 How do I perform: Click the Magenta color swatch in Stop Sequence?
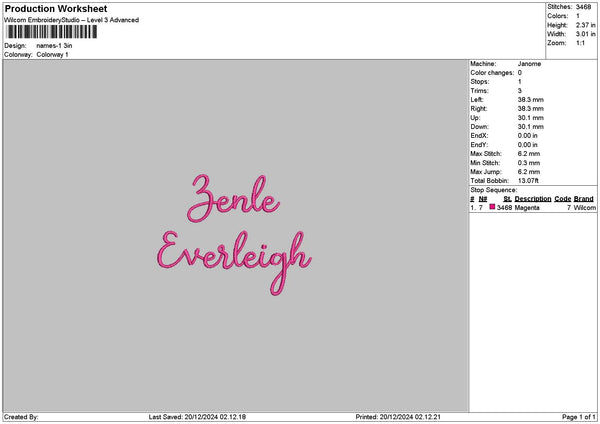[x=492, y=207]
